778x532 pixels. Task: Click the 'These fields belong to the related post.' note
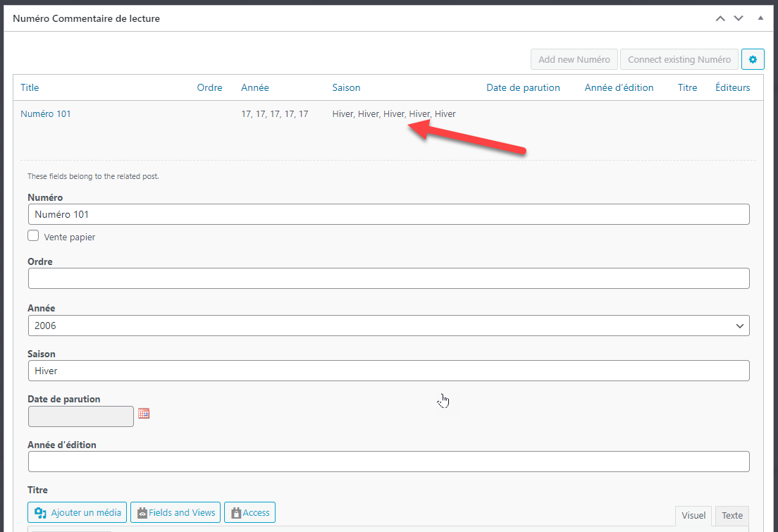93,176
